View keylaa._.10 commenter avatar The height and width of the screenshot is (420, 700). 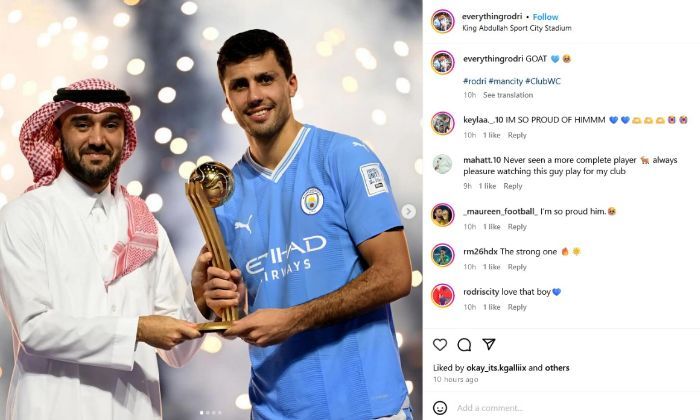[442, 123]
